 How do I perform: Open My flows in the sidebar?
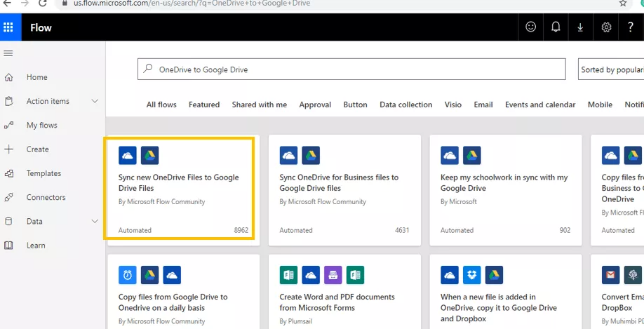coord(42,126)
